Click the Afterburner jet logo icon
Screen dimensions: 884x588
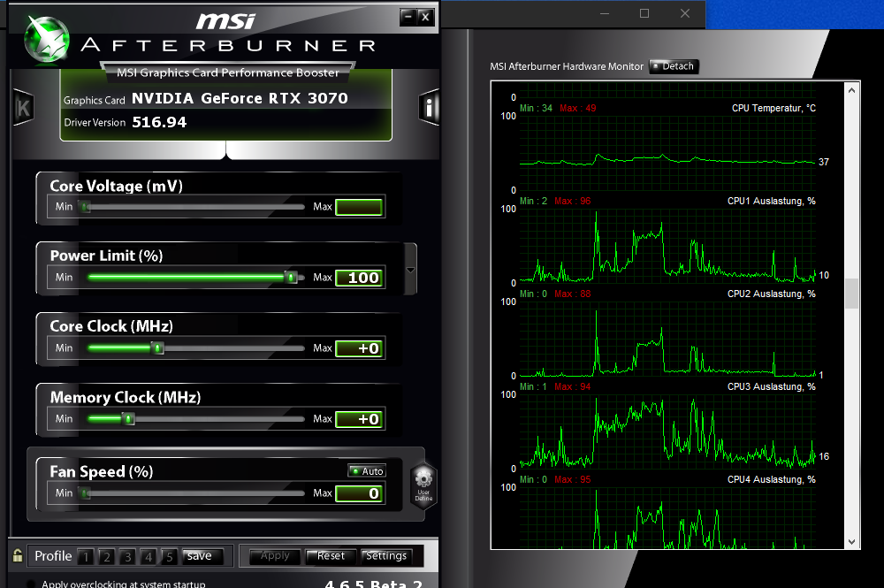point(47,40)
